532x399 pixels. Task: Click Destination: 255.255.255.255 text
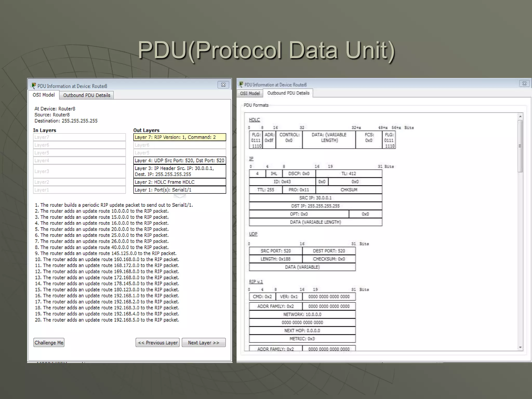(66, 121)
